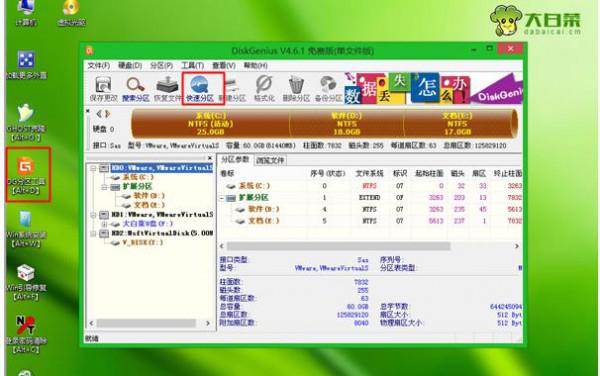Click the 序号(状态) column header
The height and width of the screenshot is (376, 600).
pos(328,174)
